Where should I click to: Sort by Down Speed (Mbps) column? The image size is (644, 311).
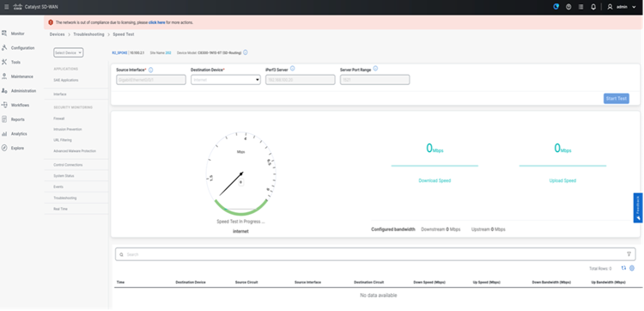click(x=429, y=283)
